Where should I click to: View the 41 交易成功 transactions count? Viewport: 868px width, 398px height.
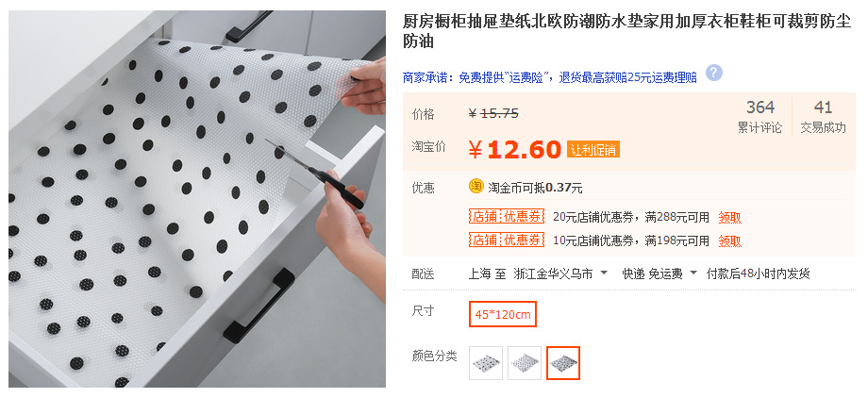pos(823,116)
